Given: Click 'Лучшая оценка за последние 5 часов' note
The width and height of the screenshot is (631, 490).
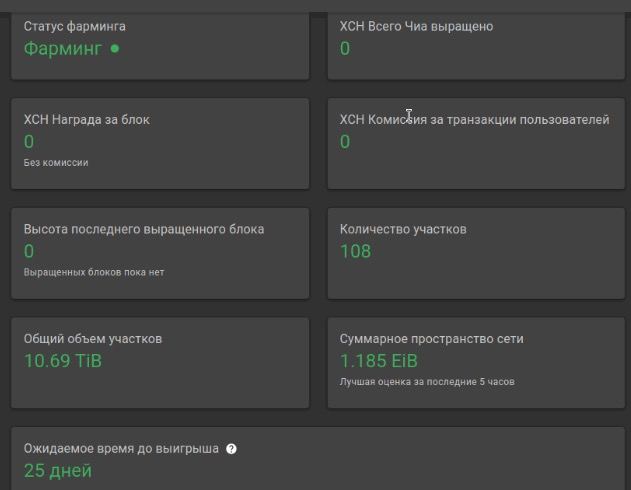Looking at the screenshot, I should 427,382.
